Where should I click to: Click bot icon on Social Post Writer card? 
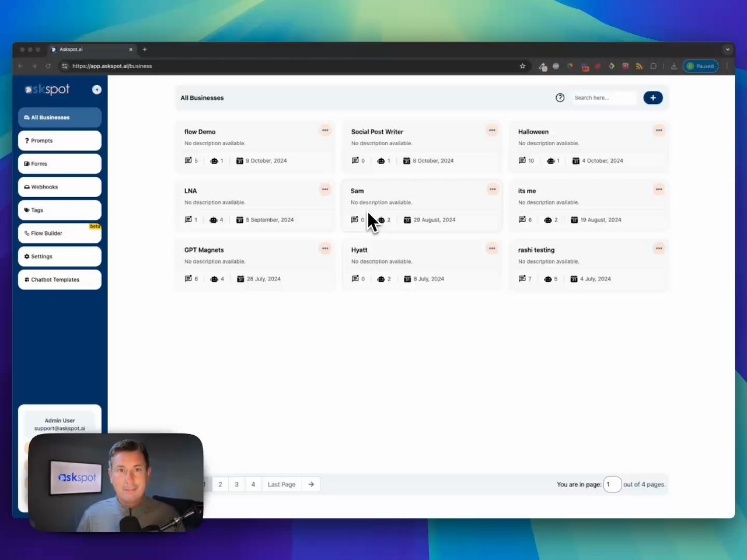tap(381, 161)
